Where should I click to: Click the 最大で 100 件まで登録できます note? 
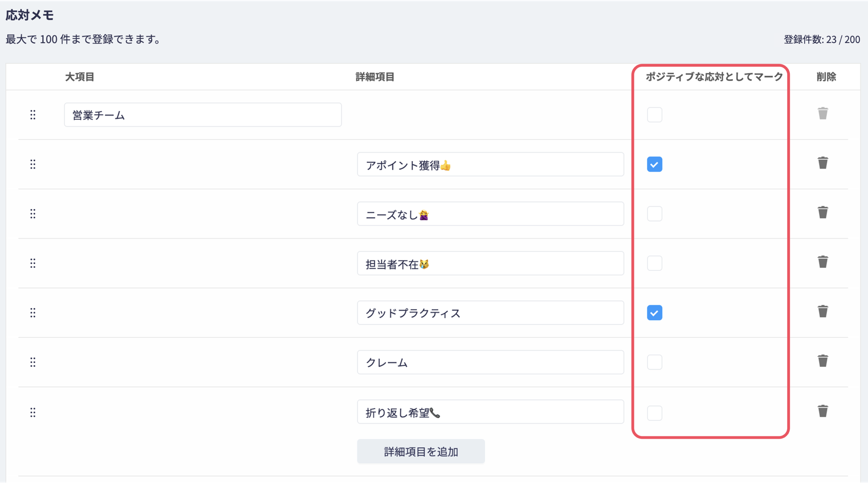pyautogui.click(x=83, y=39)
